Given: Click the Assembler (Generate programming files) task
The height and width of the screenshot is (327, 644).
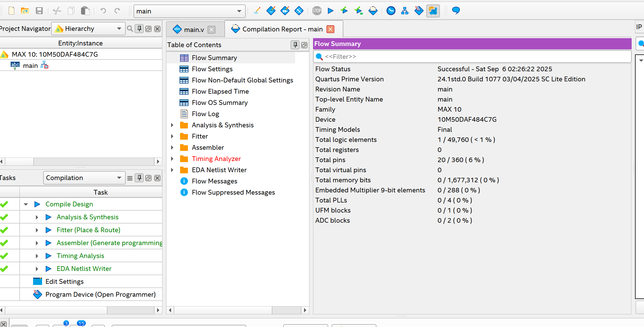Looking at the screenshot, I should (x=109, y=243).
